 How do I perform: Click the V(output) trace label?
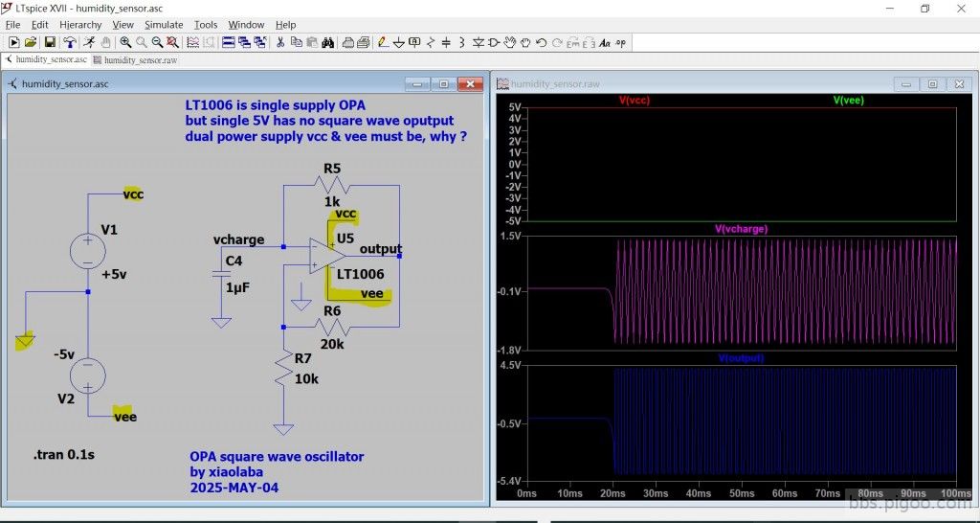pyautogui.click(x=742, y=358)
